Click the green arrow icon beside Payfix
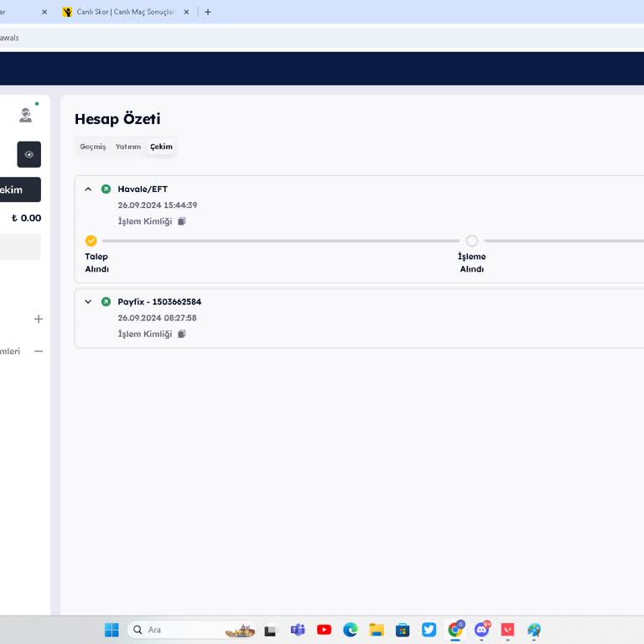Image resolution: width=644 pixels, height=644 pixels. [106, 302]
